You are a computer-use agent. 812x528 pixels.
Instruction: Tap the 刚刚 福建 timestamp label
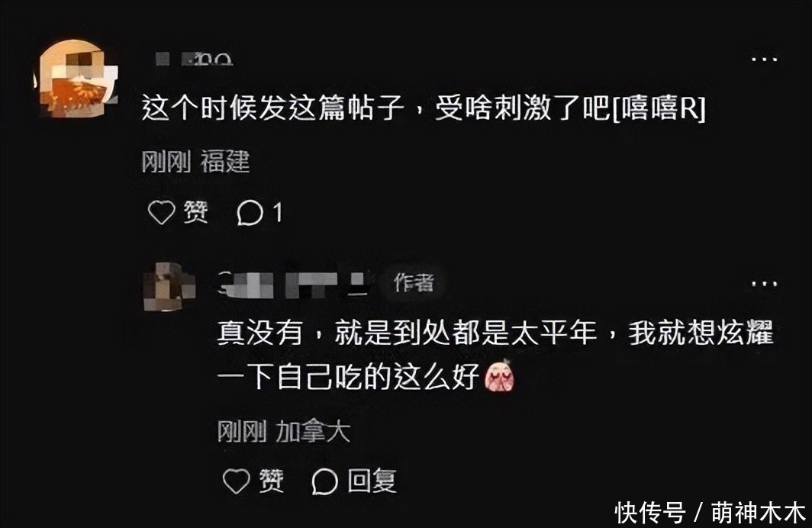coord(195,162)
